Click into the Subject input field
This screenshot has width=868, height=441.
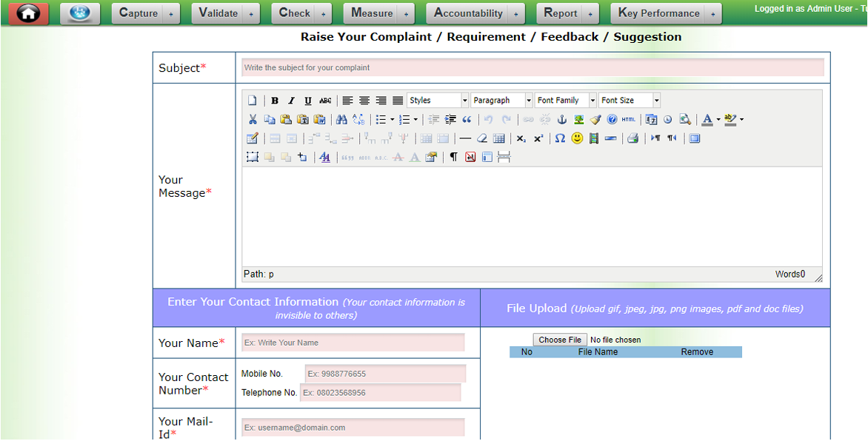(x=533, y=67)
